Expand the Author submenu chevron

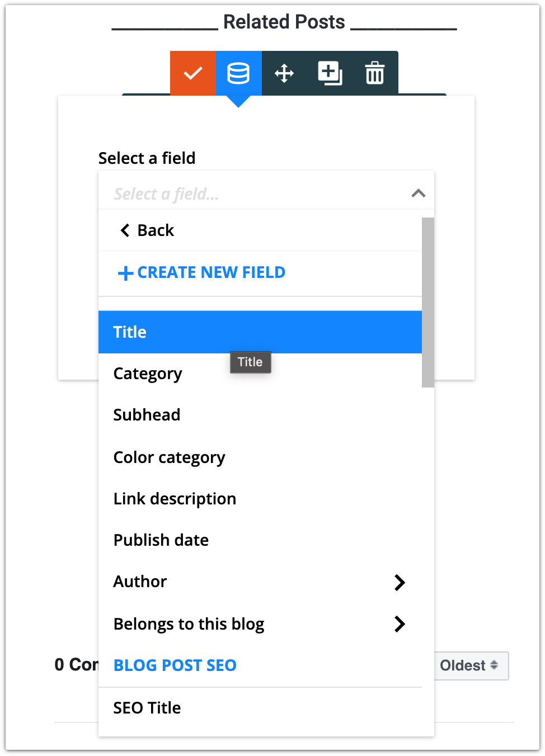tap(400, 582)
